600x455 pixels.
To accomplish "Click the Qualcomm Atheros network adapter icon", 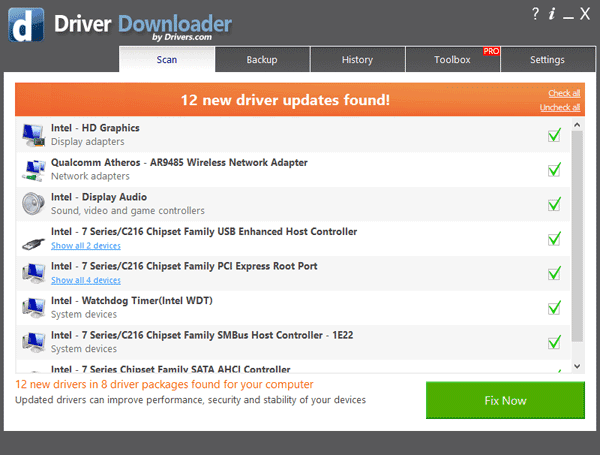I will pyautogui.click(x=33, y=170).
